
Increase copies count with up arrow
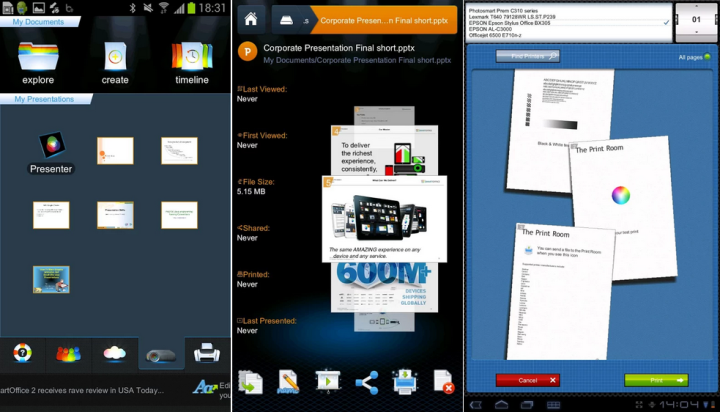(x=696, y=6)
